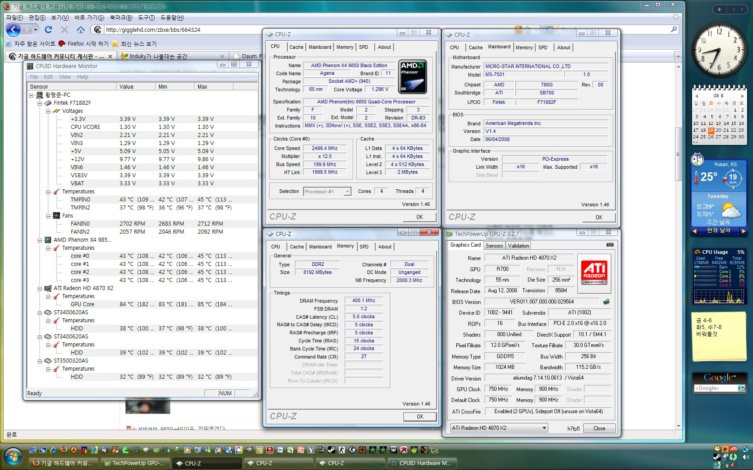Viewport: 753px width, 470px height.
Task: Click the AMD Phenom logo in CPU-Z
Action: click(413, 76)
